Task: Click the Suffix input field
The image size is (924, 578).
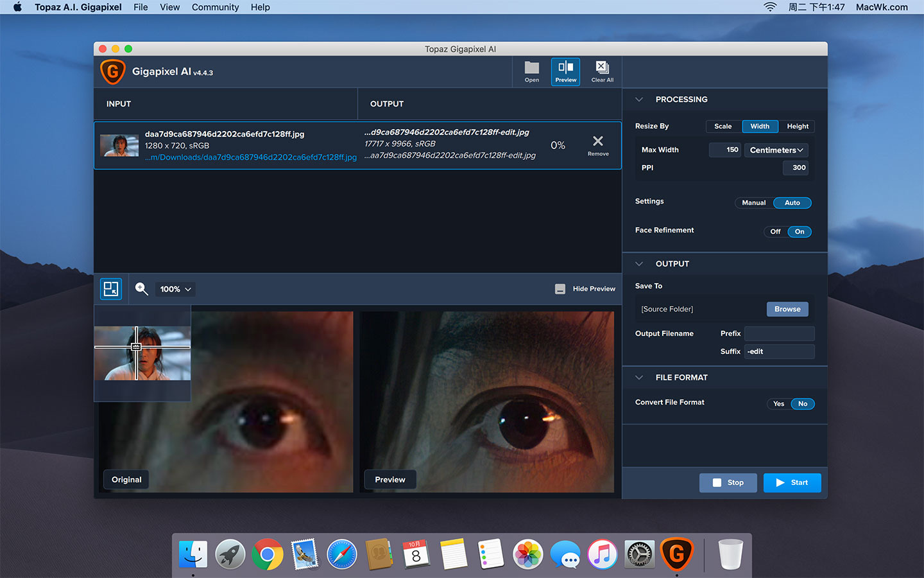Action: pos(779,352)
